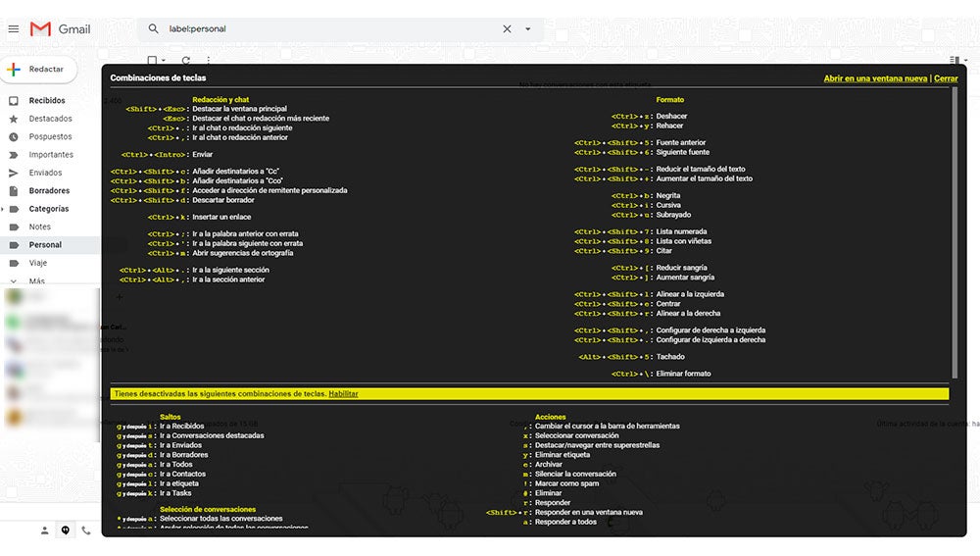Click the Cerrar link to close shortcuts
Image resolution: width=980 pixels, height=556 pixels.
coord(946,78)
